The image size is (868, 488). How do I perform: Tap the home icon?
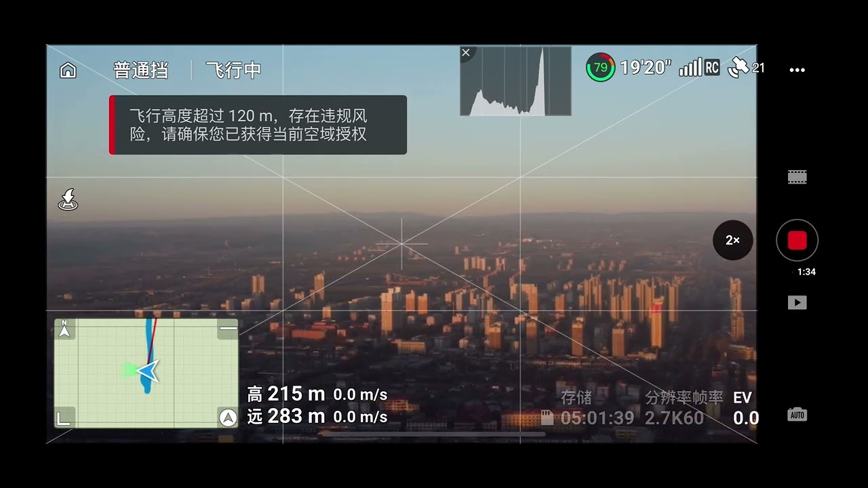point(68,70)
